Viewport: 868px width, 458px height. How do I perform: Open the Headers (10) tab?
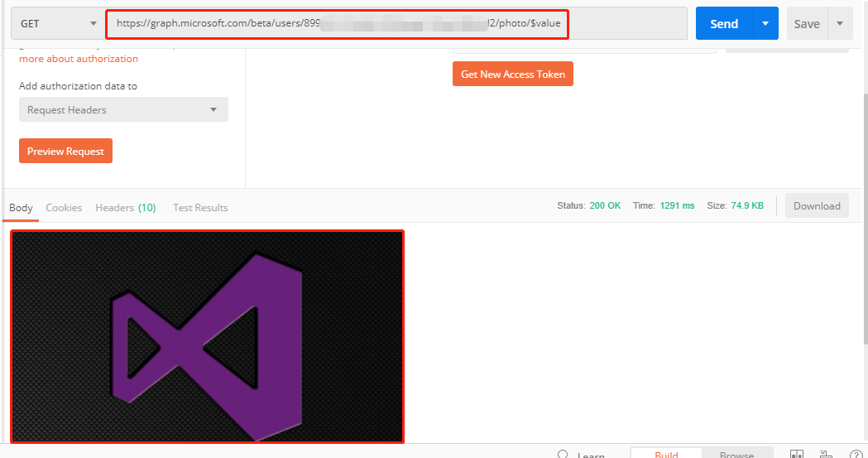coord(126,208)
